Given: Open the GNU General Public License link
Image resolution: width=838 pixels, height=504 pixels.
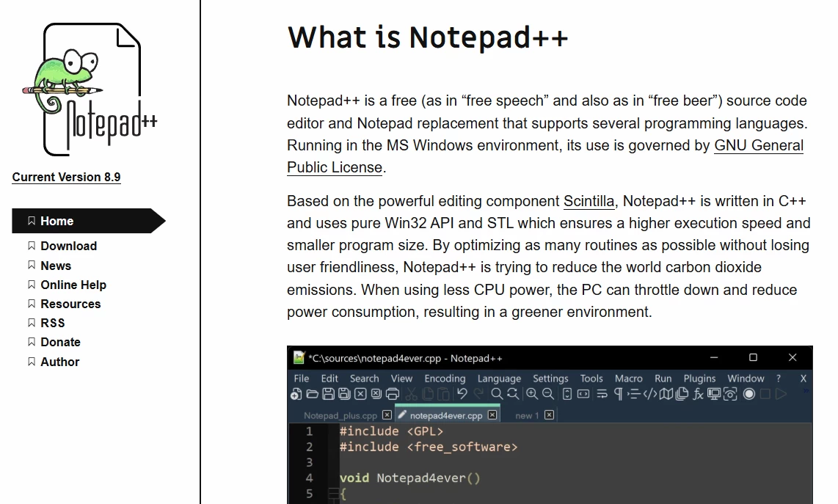Looking at the screenshot, I should (758, 145).
